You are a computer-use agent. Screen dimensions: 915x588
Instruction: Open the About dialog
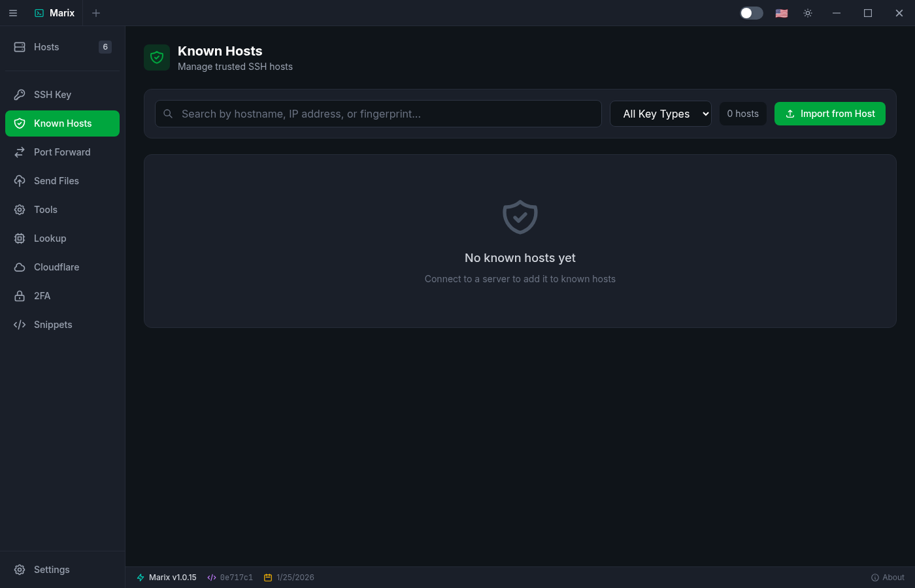coord(887,577)
